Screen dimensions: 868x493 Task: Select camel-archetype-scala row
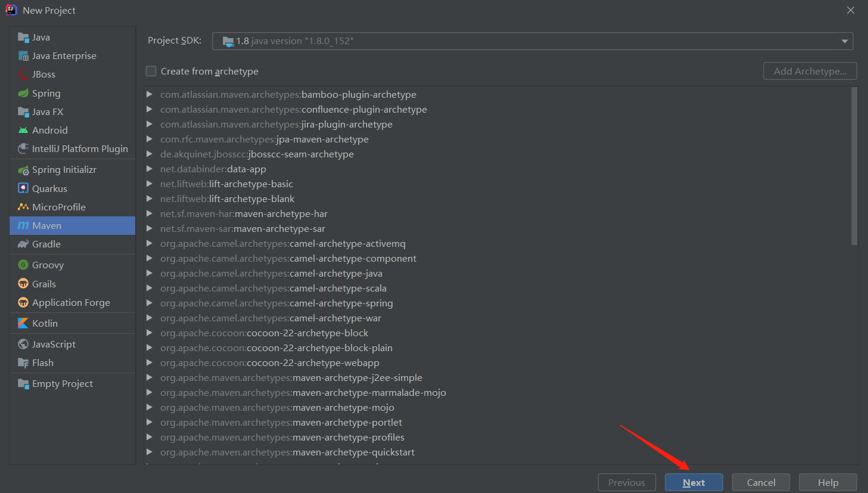point(497,288)
